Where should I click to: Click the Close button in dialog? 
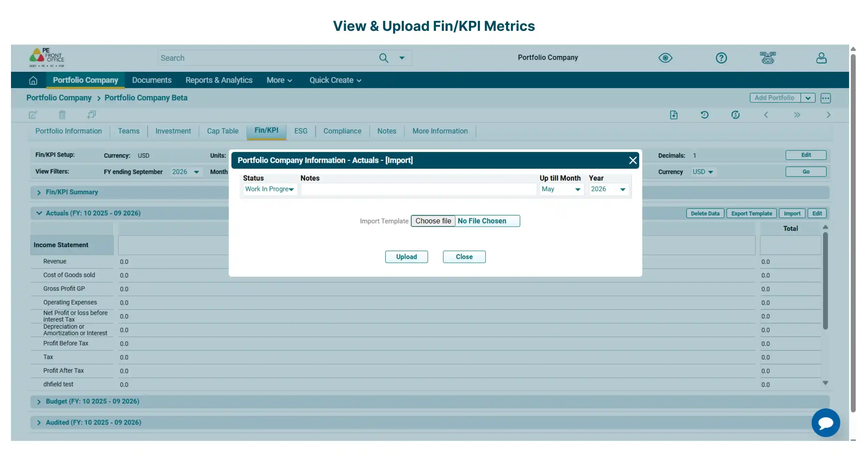464,257
